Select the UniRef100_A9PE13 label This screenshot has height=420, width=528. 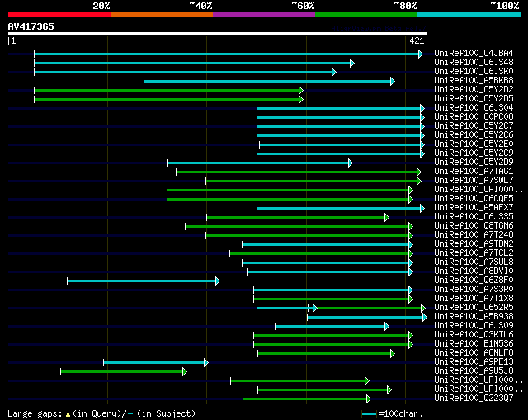(x=474, y=362)
